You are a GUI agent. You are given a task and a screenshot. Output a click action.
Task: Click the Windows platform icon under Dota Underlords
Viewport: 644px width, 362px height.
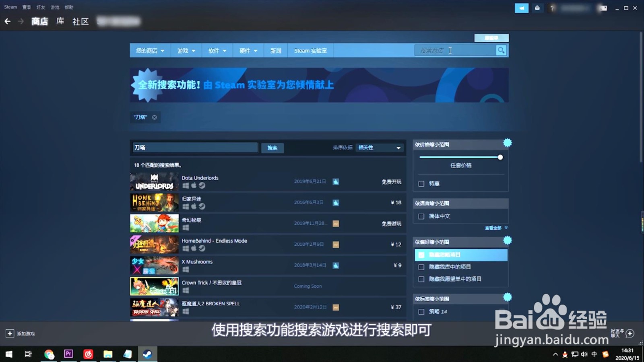tap(186, 186)
